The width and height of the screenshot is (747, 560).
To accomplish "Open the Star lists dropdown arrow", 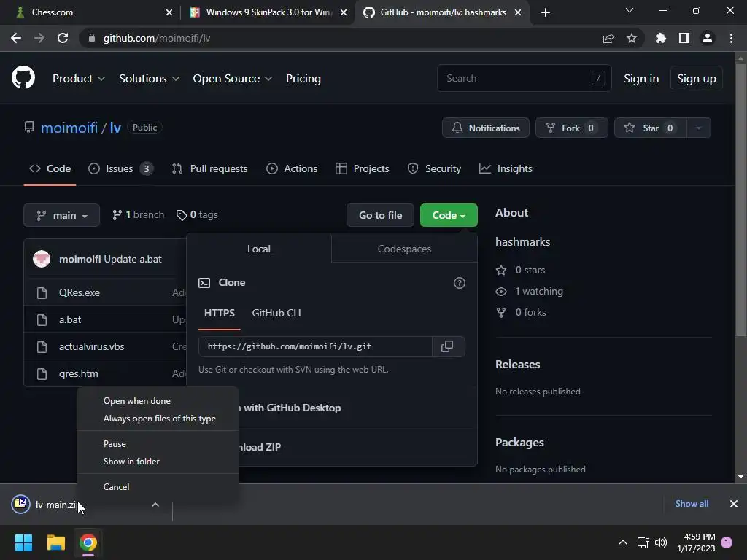I will click(x=699, y=128).
